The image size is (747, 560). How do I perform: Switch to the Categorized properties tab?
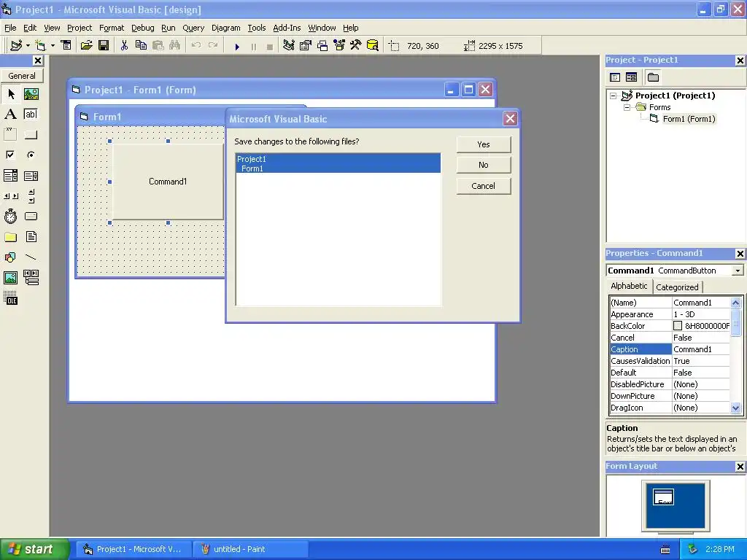click(x=677, y=287)
